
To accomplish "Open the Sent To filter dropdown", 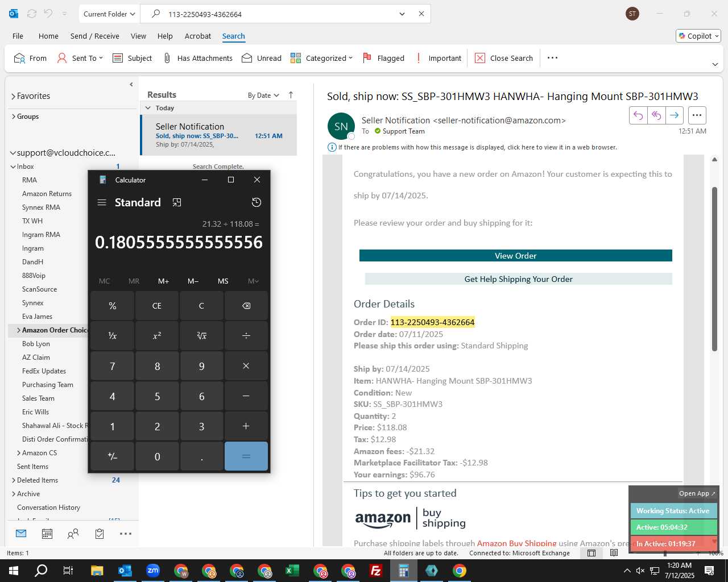I will pyautogui.click(x=80, y=58).
